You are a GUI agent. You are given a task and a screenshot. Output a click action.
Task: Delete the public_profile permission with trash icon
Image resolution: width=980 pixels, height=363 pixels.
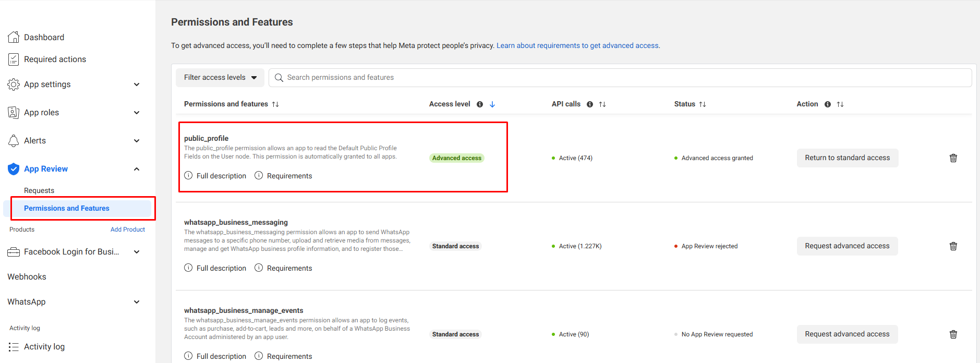point(953,158)
